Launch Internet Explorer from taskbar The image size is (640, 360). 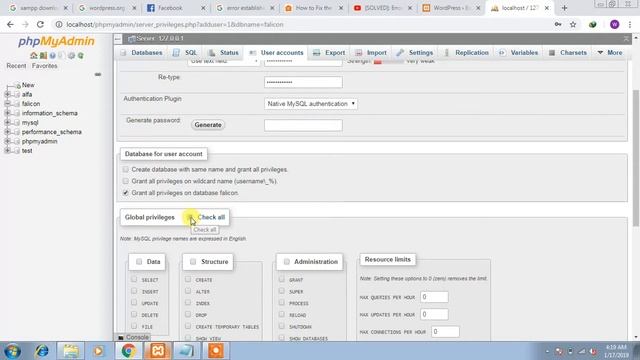[x=42, y=351]
